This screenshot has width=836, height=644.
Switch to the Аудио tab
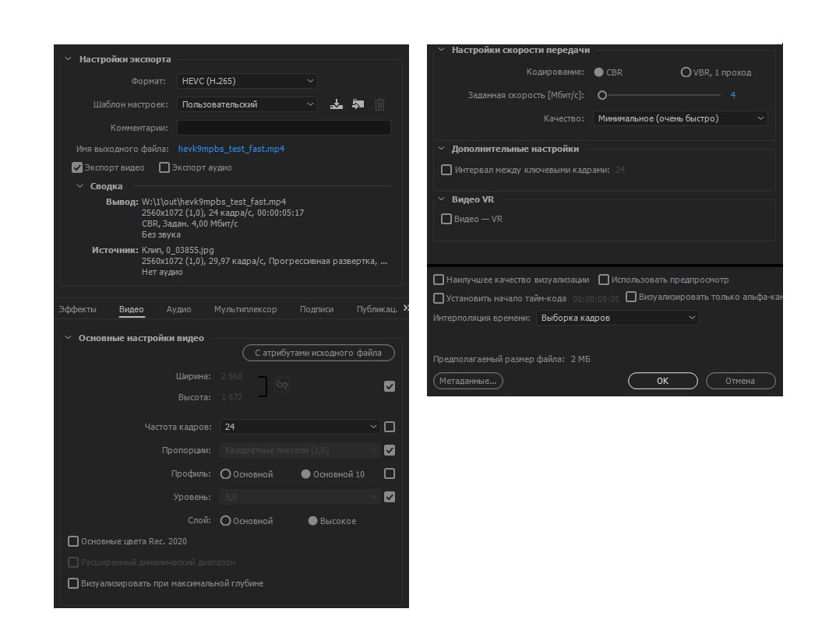178,309
